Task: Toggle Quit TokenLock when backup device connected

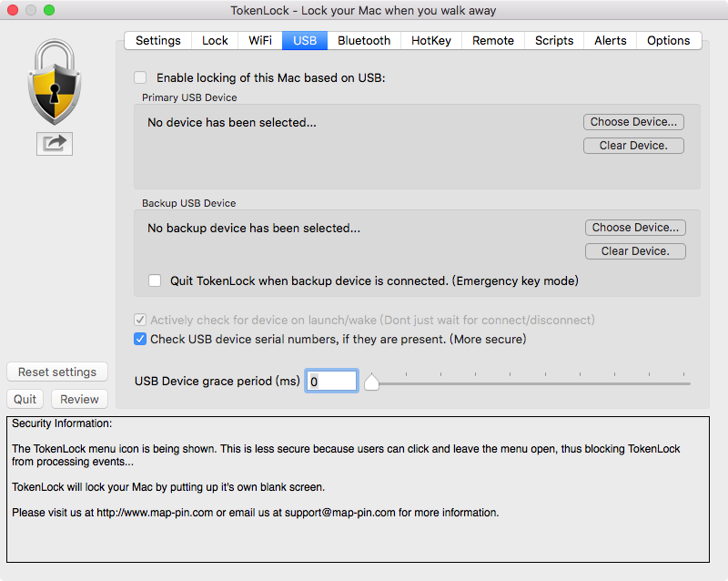Action: tap(155, 280)
